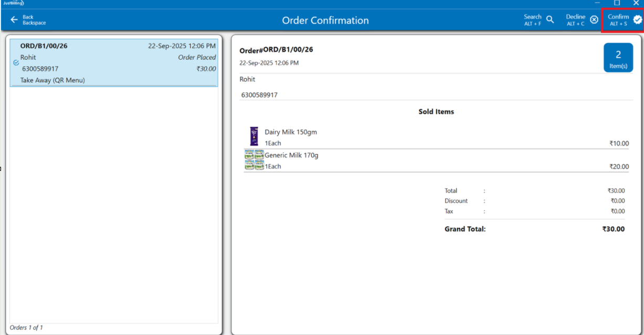Screen dimensions: 644x335
Task: Close the JustBilling application window
Action: [x=636, y=3]
